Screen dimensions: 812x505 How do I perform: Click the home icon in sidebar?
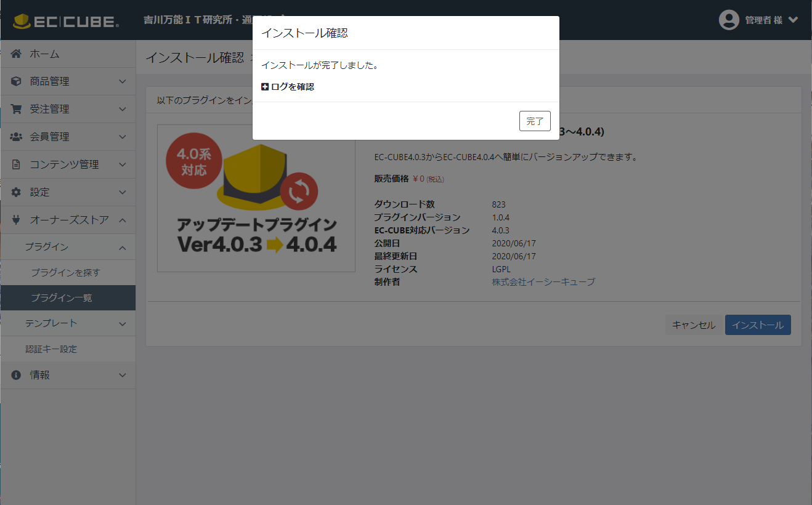click(17, 54)
